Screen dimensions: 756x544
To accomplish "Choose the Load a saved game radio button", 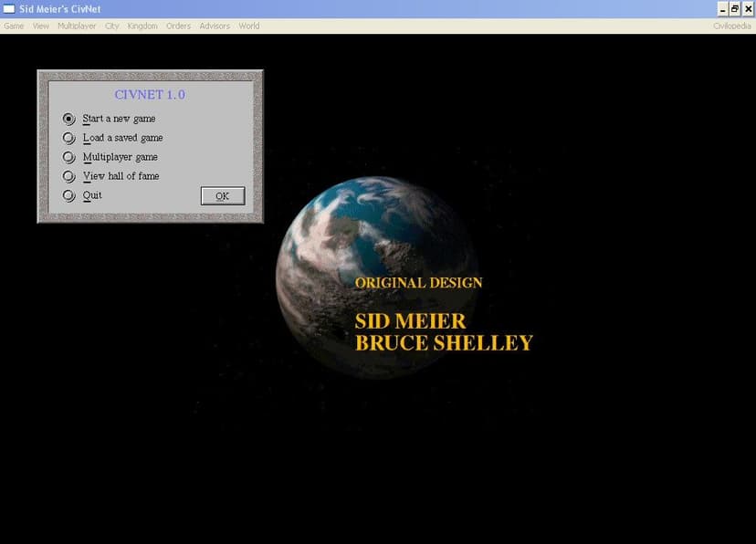I will [69, 138].
